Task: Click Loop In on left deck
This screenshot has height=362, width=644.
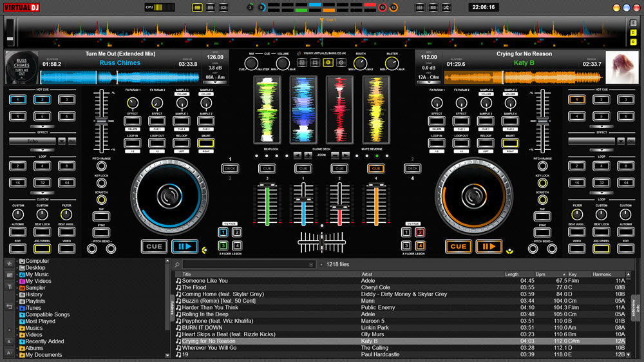Action: tap(132, 143)
